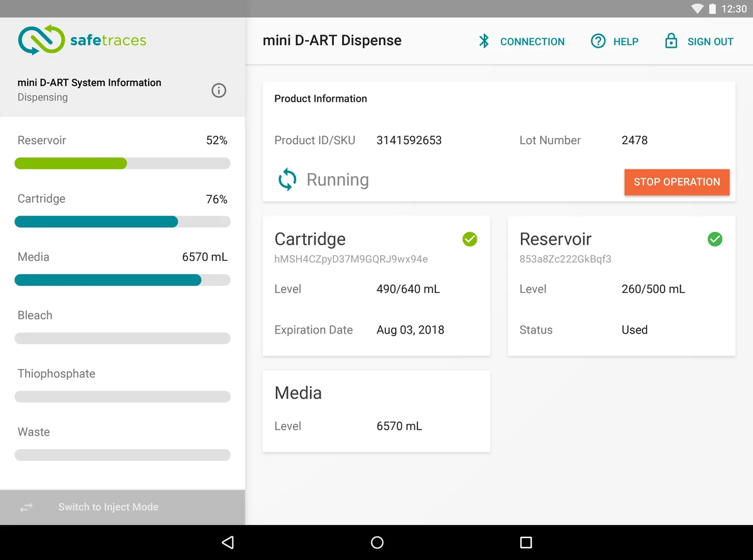Tap the Android home button
The width and height of the screenshot is (753, 560).
pyautogui.click(x=377, y=542)
